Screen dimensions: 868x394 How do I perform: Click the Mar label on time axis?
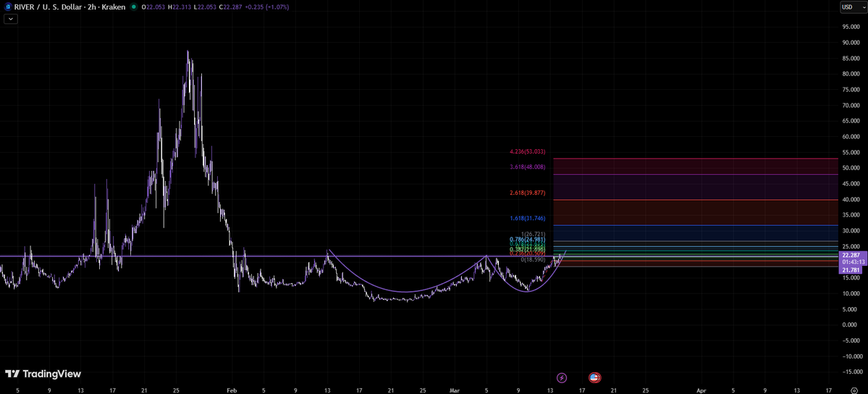[x=454, y=390]
